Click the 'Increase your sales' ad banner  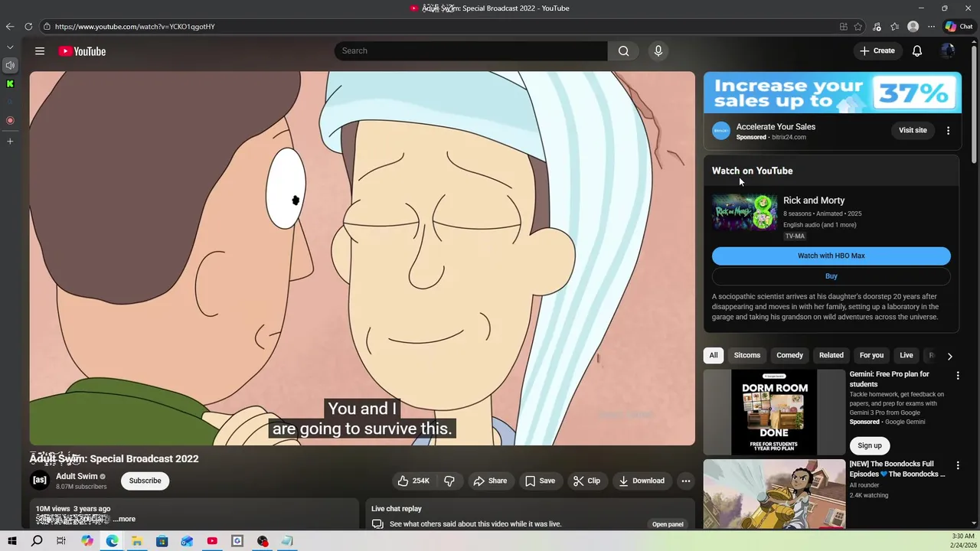[832, 93]
